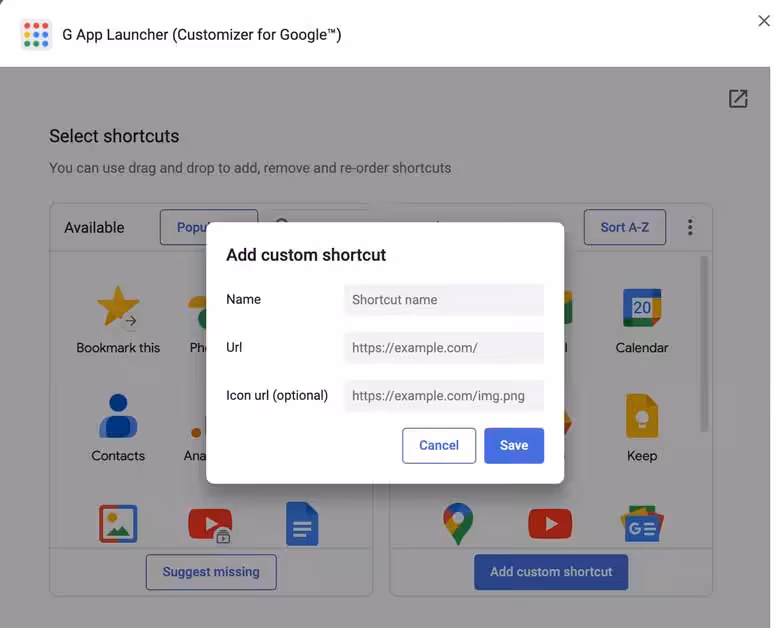Click the Popular filter button
Screen dimensions: 774x628
coord(183,227)
